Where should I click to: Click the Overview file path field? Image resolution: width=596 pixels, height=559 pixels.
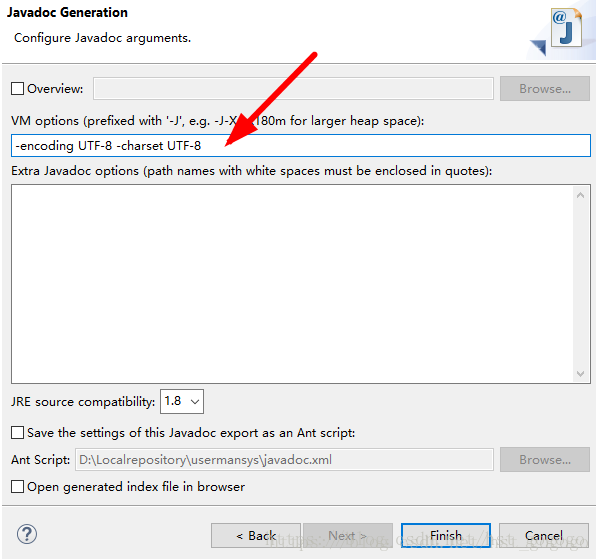click(293, 89)
